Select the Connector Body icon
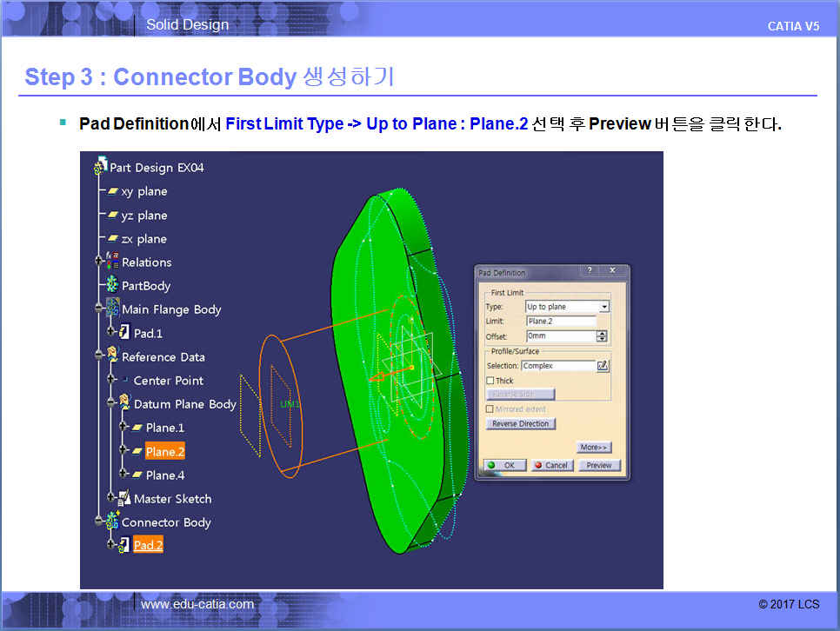This screenshot has width=840, height=631. (113, 522)
